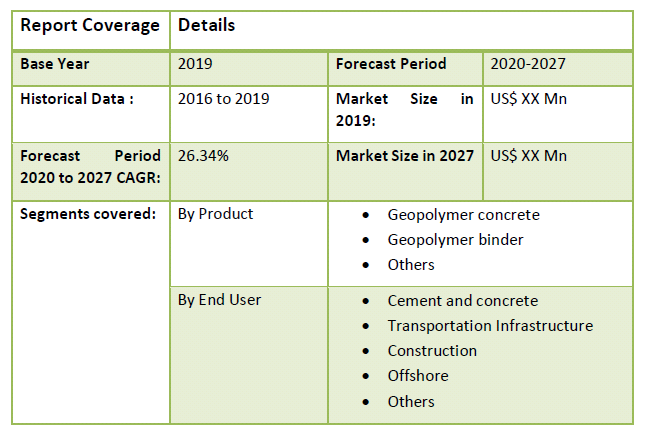Screen dimensions: 646x440
Task: Click the Report Coverage header cell
Action: (x=90, y=26)
